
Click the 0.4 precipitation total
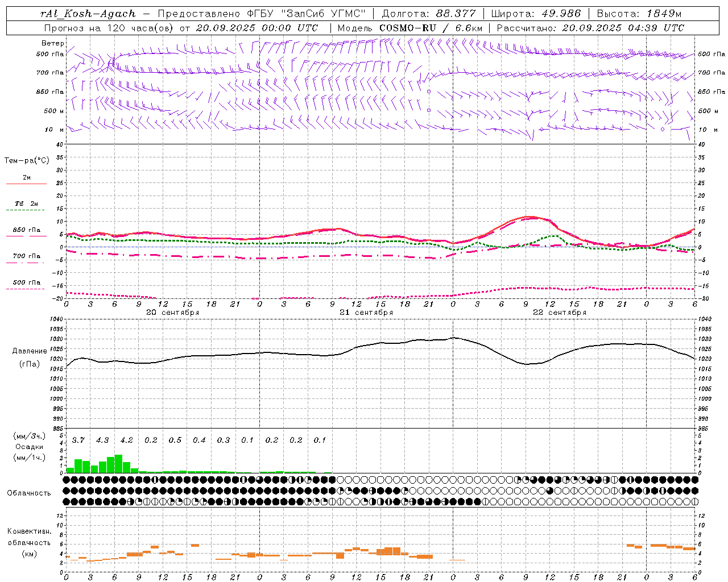pyautogui.click(x=199, y=440)
